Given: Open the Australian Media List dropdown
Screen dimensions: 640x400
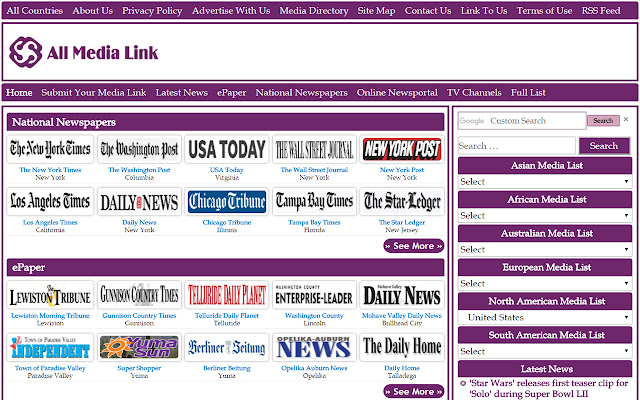Looking at the screenshot, I should pyautogui.click(x=545, y=249).
